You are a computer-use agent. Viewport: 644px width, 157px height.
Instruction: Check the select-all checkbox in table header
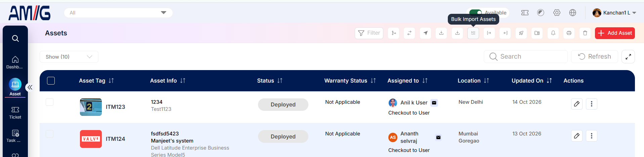51,81
